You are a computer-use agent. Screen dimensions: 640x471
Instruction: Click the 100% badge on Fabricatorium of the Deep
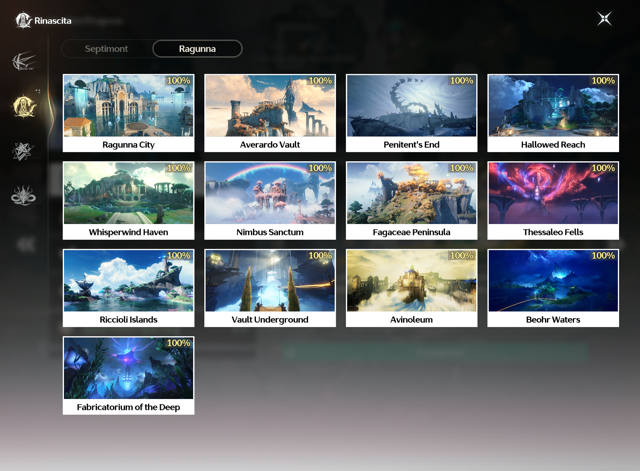click(x=178, y=343)
